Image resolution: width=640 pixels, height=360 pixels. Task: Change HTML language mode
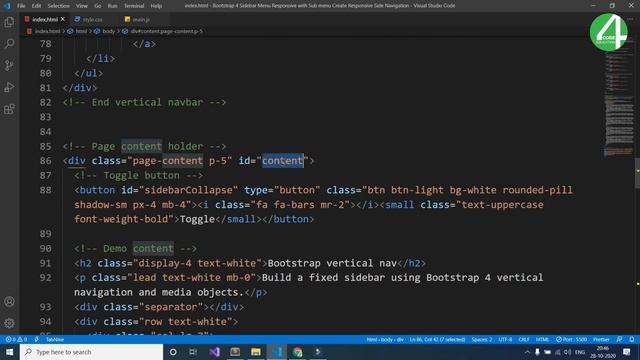542,340
